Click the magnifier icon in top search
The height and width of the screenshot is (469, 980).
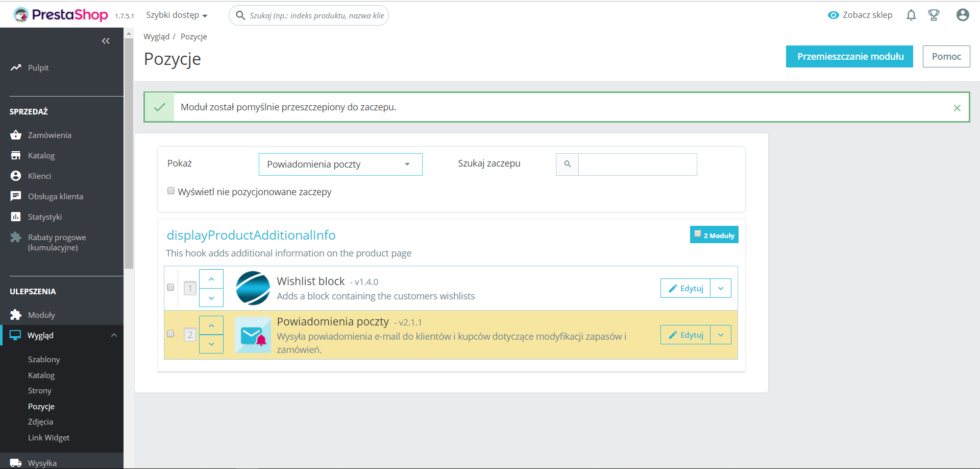point(240,15)
